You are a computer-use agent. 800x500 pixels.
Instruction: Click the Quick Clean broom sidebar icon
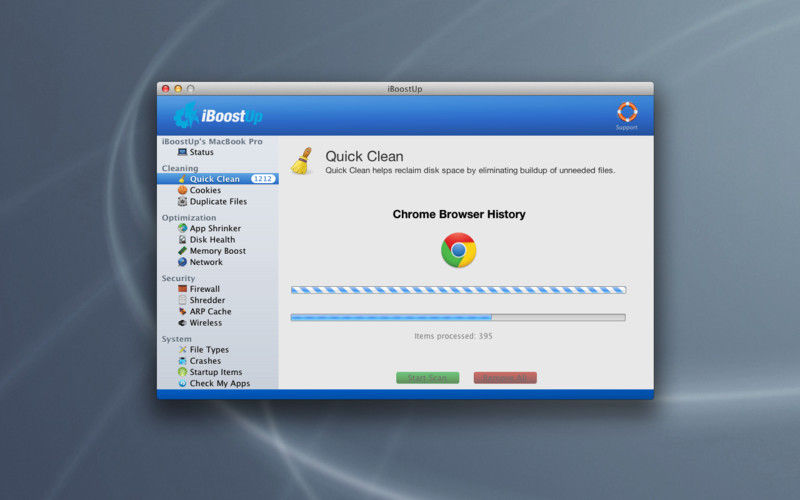click(x=182, y=179)
